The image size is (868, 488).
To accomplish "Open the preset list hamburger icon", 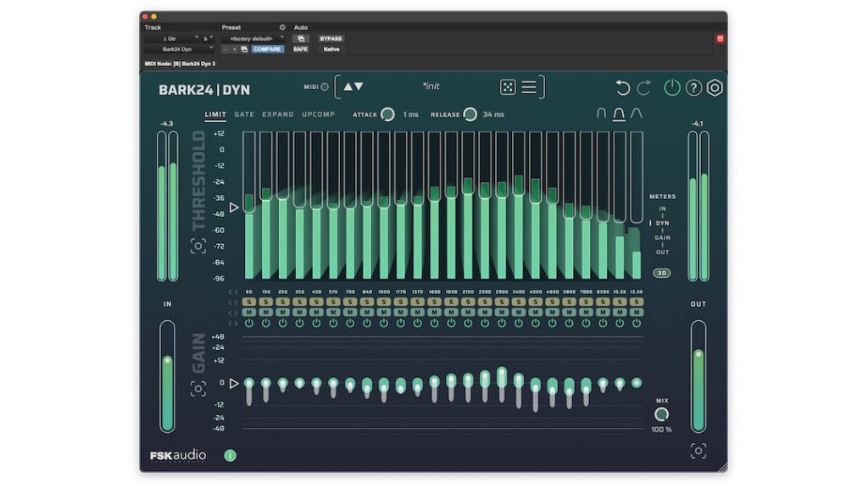I will [529, 87].
